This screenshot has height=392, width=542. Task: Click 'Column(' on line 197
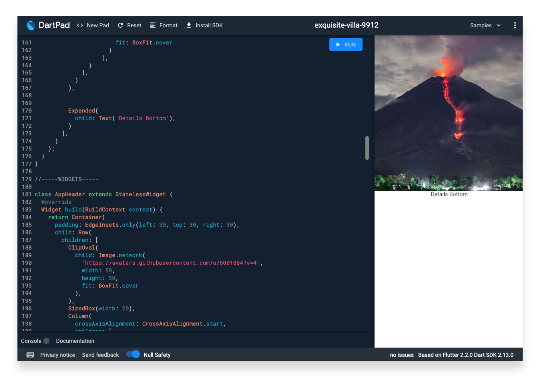[x=80, y=316]
